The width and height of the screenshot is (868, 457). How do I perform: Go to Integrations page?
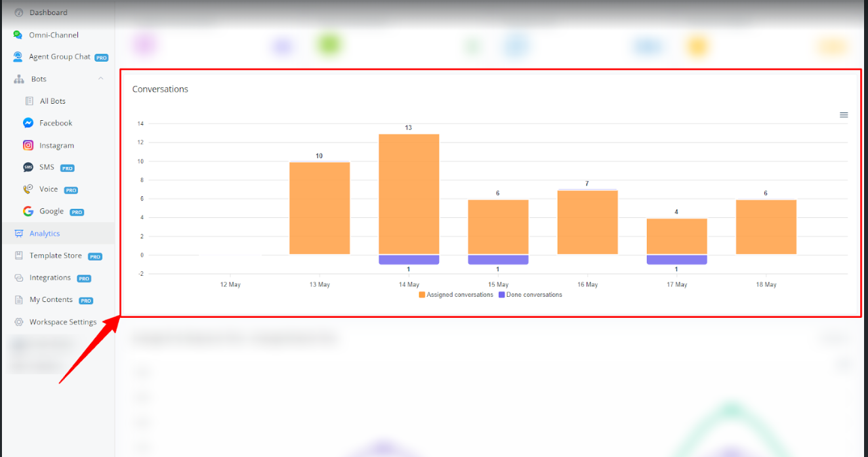50,278
